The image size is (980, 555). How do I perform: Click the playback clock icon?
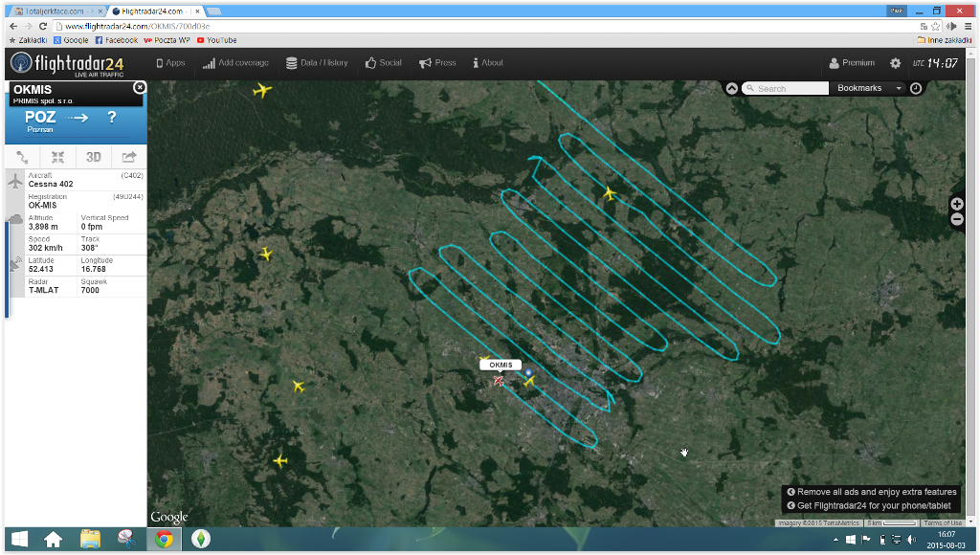916,88
